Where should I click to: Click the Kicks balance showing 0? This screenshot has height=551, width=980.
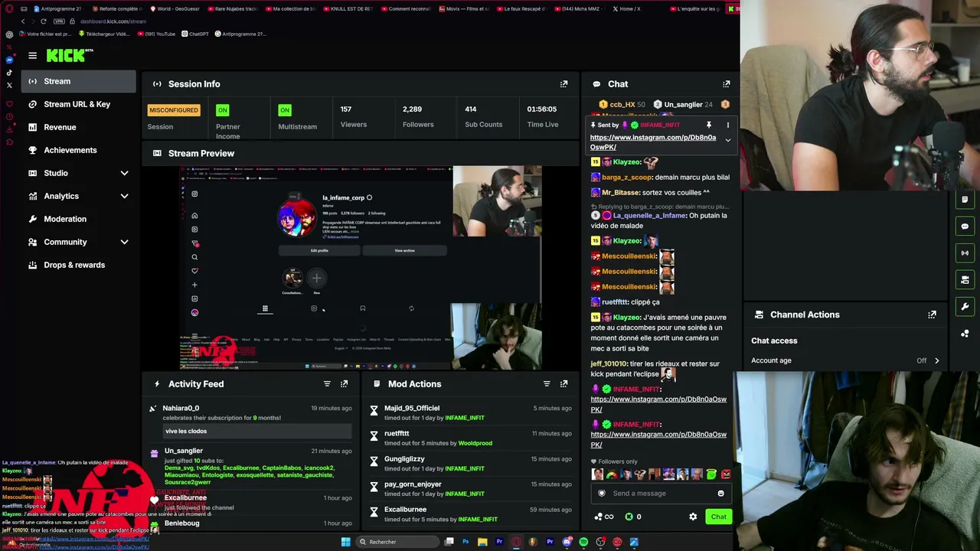click(633, 517)
